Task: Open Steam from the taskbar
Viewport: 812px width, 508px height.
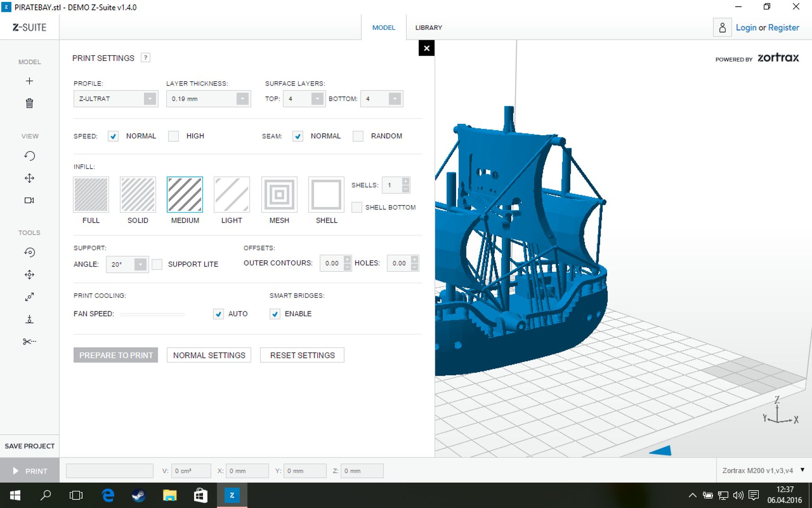Action: (x=138, y=495)
